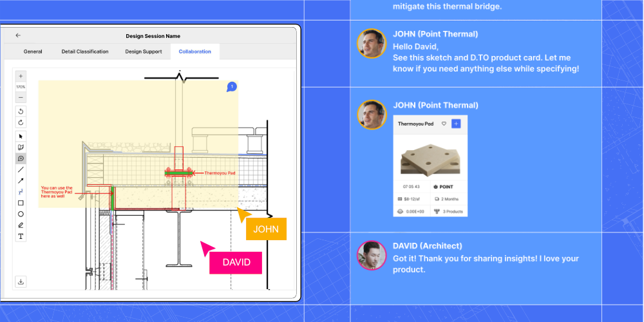Pick the straight line drawing tool
644x322 pixels.
coord(21,170)
